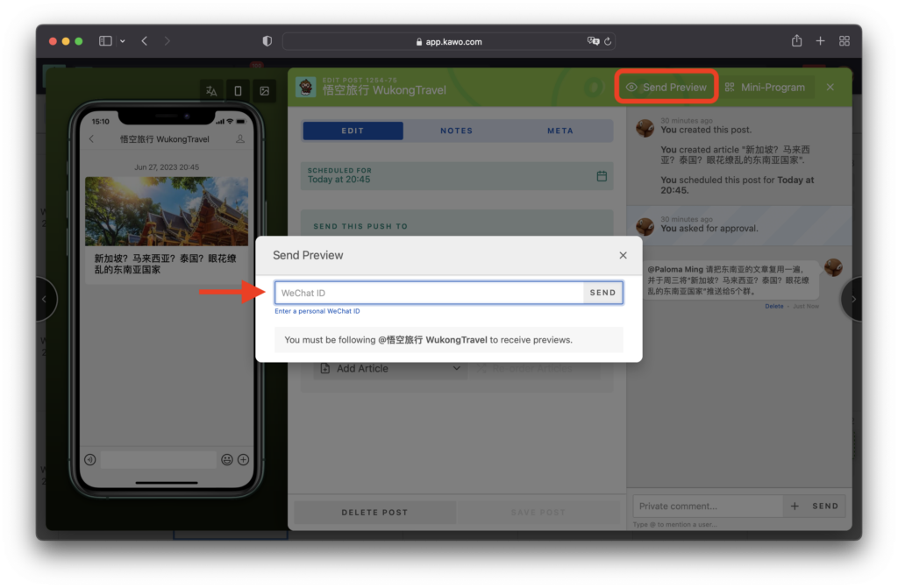Click the DELETE POST button
898x588 pixels.
click(375, 513)
